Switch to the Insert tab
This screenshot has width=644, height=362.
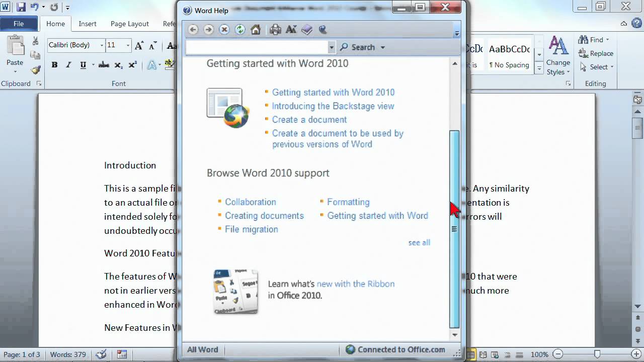(x=88, y=24)
